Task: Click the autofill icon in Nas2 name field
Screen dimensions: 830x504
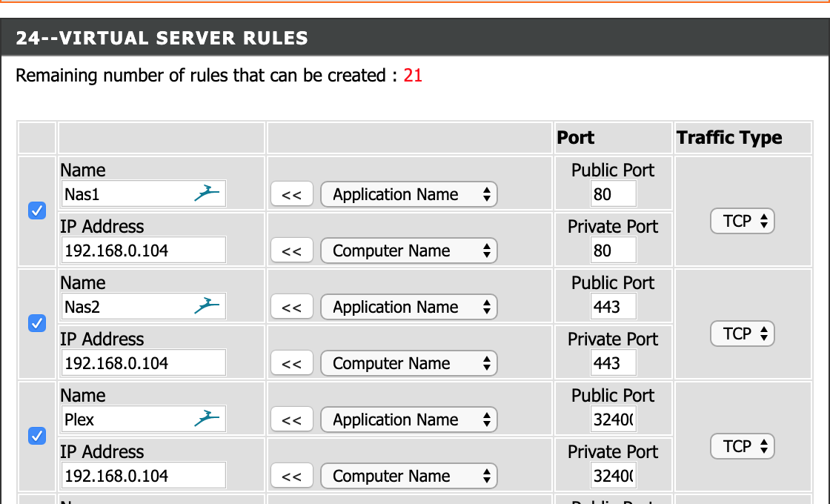Action: [x=207, y=307]
